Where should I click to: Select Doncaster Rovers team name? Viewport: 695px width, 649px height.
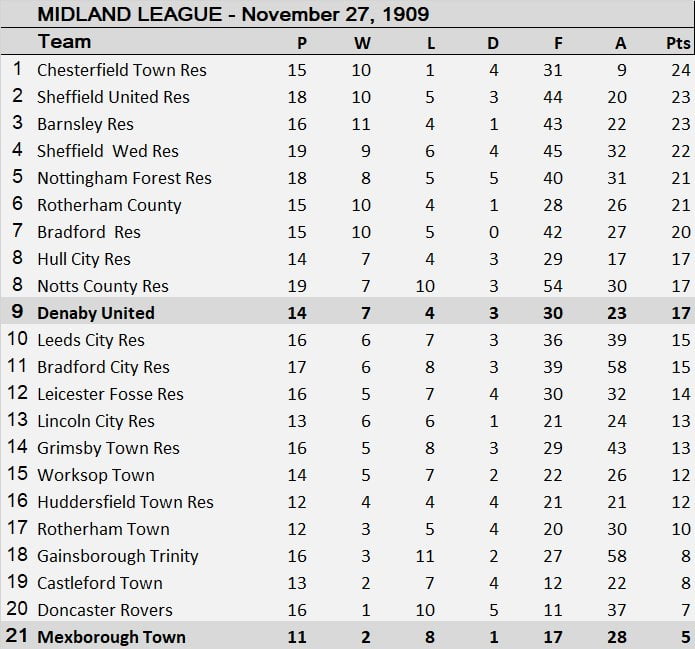click(105, 610)
